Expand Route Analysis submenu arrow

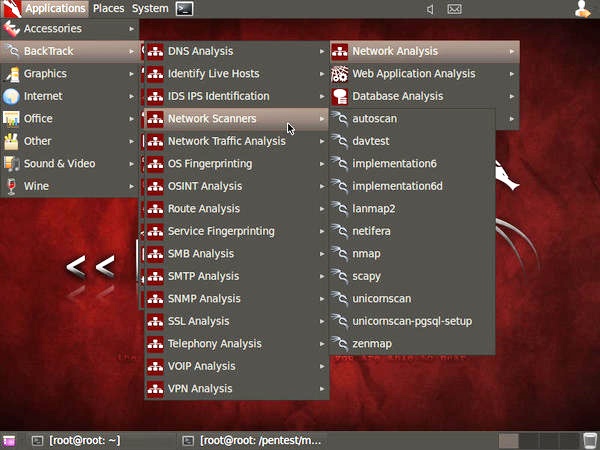click(x=322, y=209)
